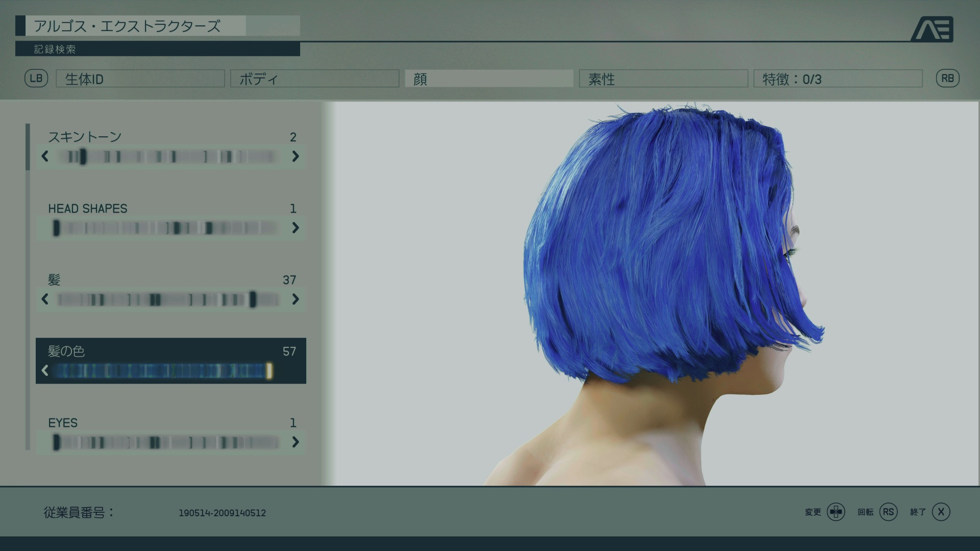
Task: Click the AE Argos Extractors logo
Action: (x=932, y=30)
